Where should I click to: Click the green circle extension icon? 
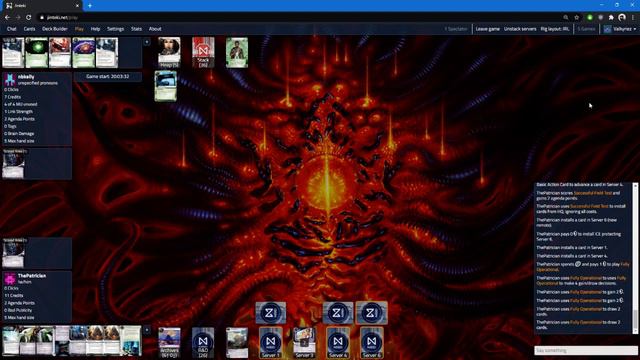(x=590, y=18)
